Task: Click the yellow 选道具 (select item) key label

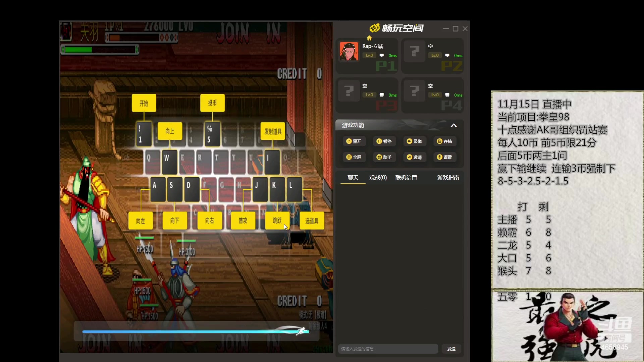Action: pyautogui.click(x=312, y=221)
